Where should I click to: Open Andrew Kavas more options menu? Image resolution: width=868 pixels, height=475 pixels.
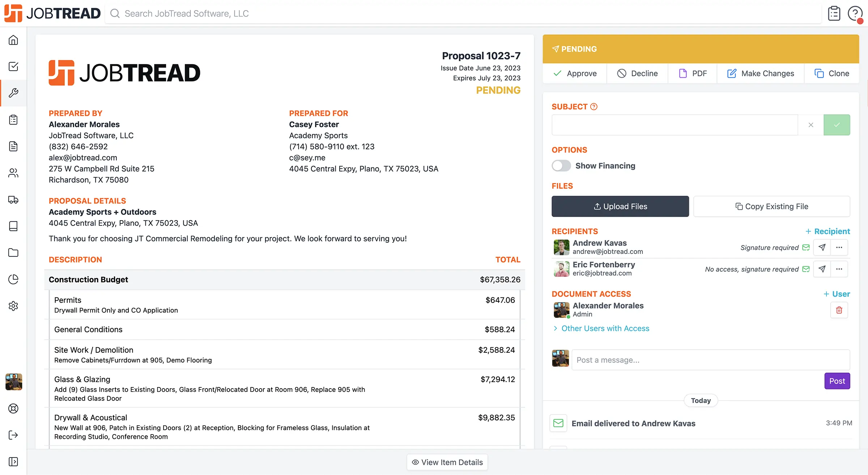click(x=839, y=247)
